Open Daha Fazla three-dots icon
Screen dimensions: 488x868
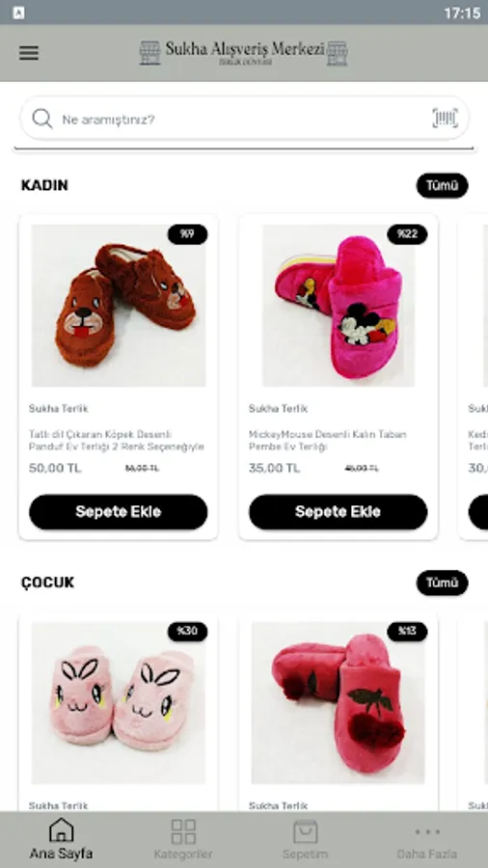[427, 831]
